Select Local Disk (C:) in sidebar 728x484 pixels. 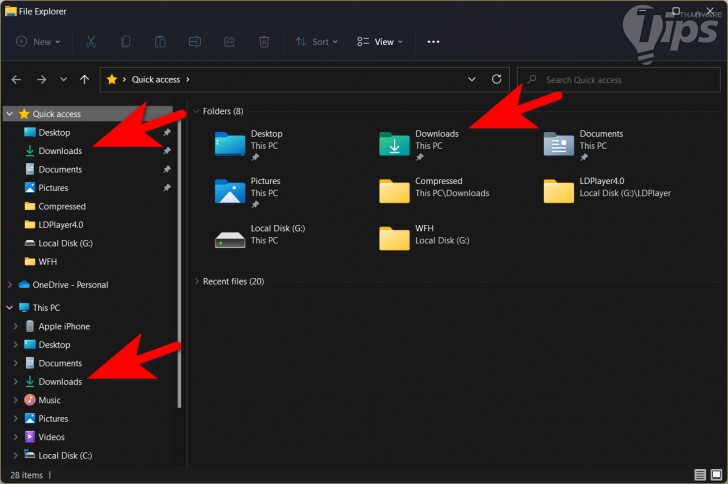[x=65, y=456]
